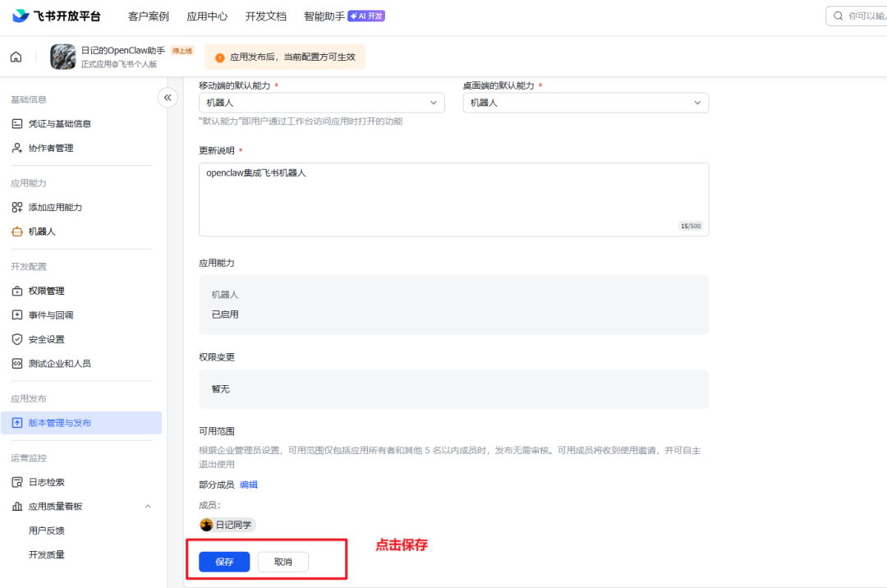This screenshot has height=588, width=887.
Task: Open the 应用中心 in the top navigation
Action: tap(207, 15)
